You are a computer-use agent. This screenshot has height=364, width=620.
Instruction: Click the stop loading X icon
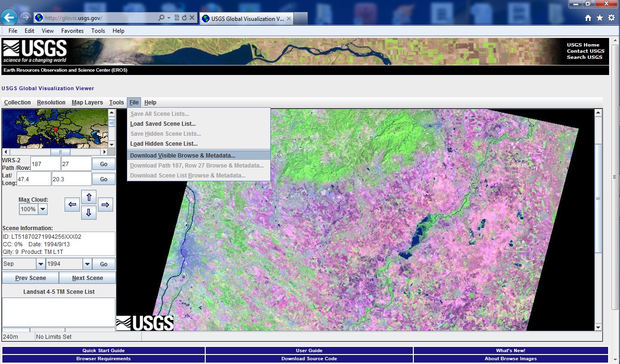pyautogui.click(x=192, y=18)
